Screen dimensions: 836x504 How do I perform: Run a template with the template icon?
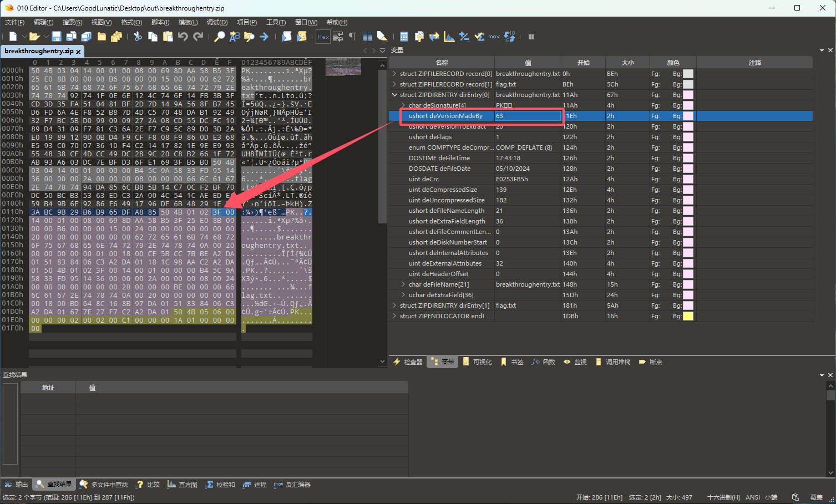[x=301, y=37]
